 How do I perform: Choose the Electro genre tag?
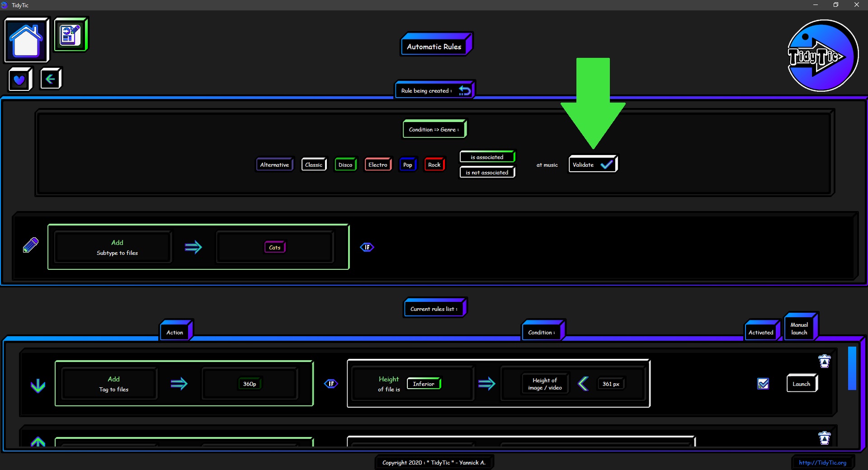(x=378, y=164)
